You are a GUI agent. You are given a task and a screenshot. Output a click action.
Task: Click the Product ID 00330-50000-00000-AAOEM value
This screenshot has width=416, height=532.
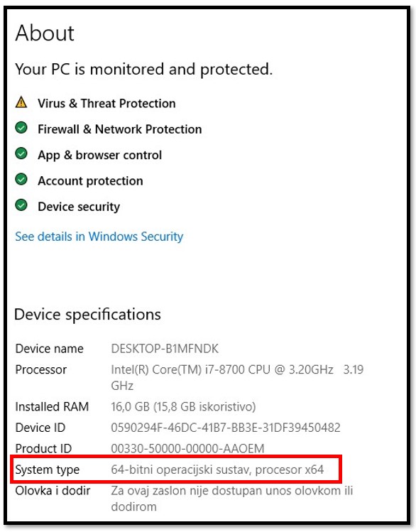tap(187, 448)
